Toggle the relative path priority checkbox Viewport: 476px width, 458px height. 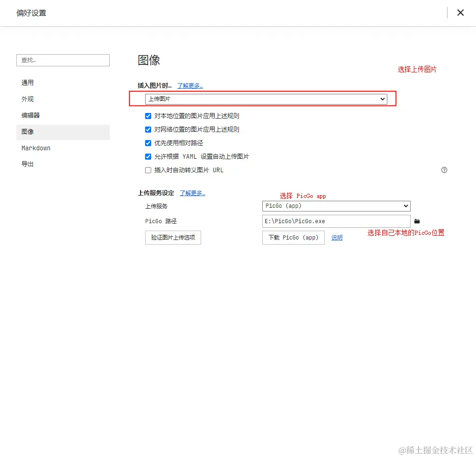click(148, 143)
